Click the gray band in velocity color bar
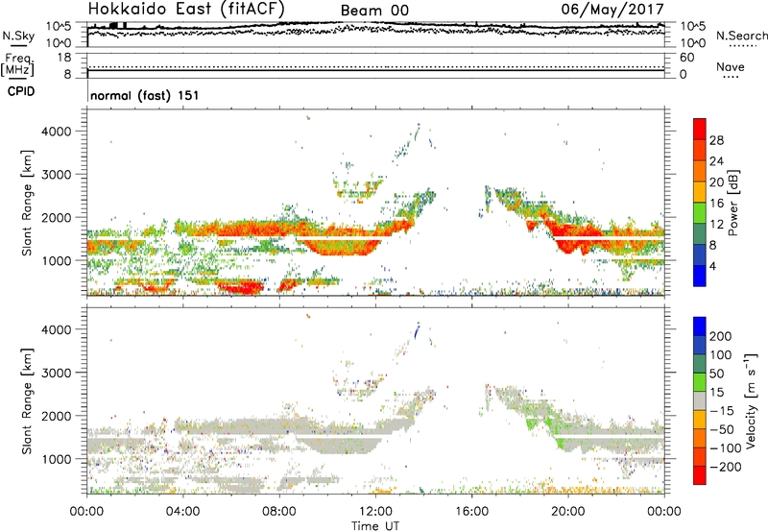This screenshot has height=532, width=768. pos(700,401)
